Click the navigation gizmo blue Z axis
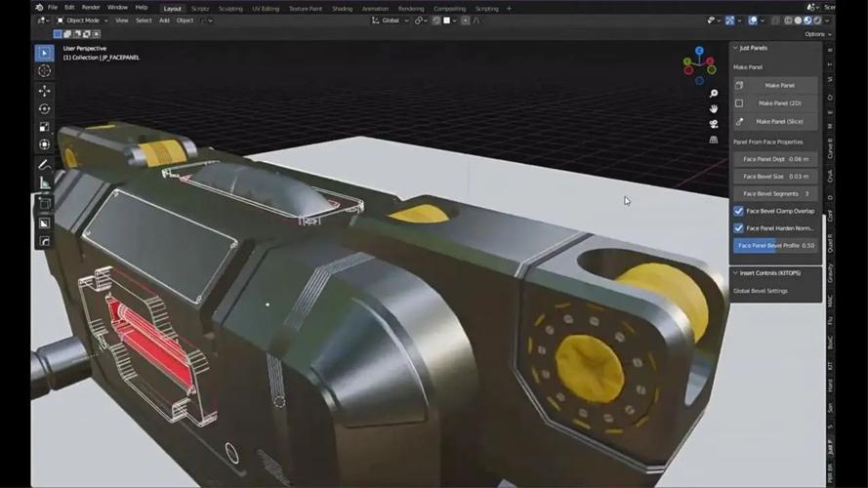The image size is (868, 488). (x=700, y=51)
